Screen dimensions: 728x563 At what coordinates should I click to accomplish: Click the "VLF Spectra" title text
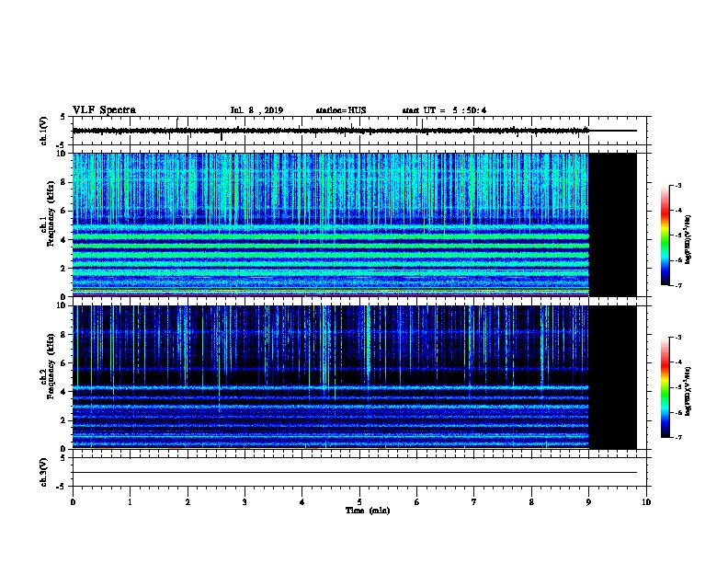[104, 110]
